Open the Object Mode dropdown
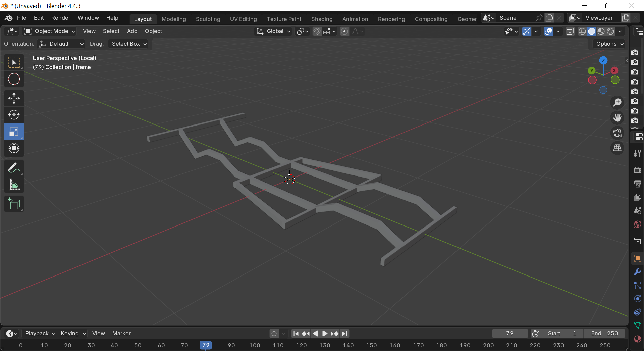Image resolution: width=644 pixels, height=351 pixels. point(50,31)
